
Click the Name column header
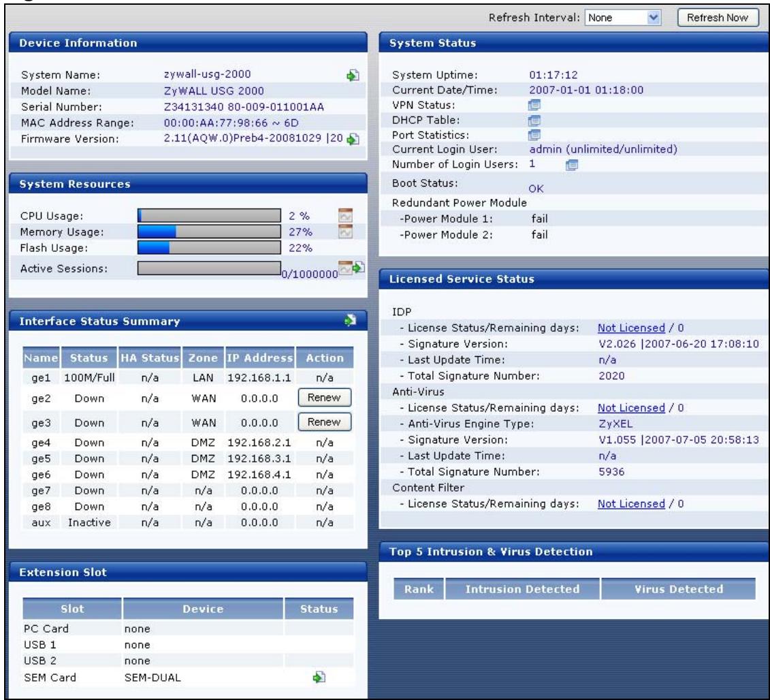coord(41,358)
